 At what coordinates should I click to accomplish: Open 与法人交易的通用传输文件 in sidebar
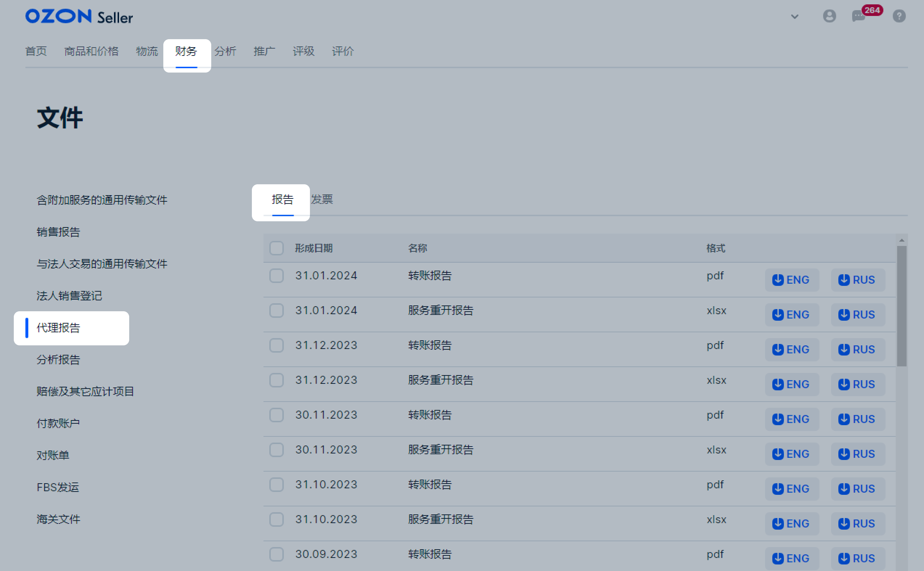click(x=102, y=264)
